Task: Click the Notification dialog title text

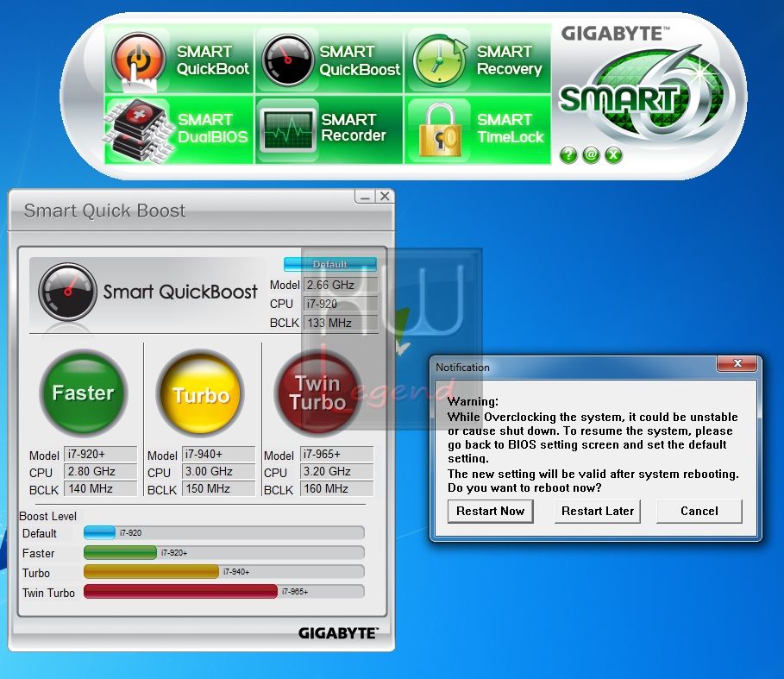Action: pyautogui.click(x=462, y=367)
